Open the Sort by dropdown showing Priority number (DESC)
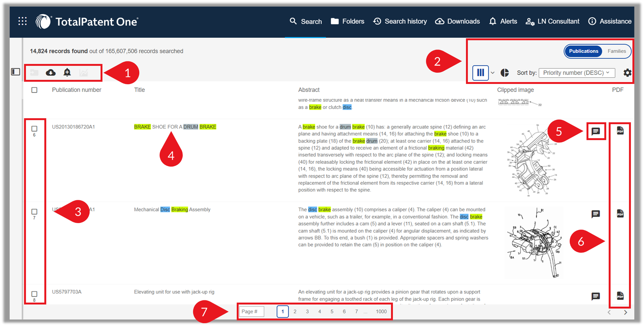 577,73
